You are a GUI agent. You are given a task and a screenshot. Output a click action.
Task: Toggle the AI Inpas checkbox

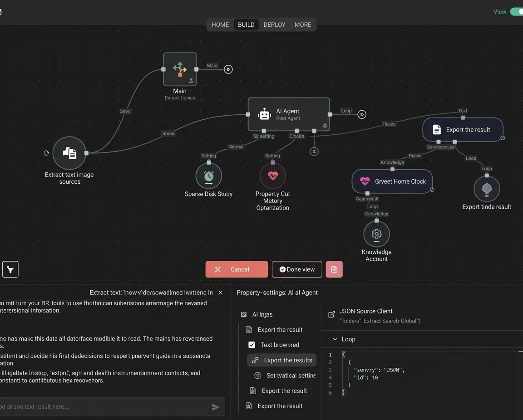coord(244,314)
